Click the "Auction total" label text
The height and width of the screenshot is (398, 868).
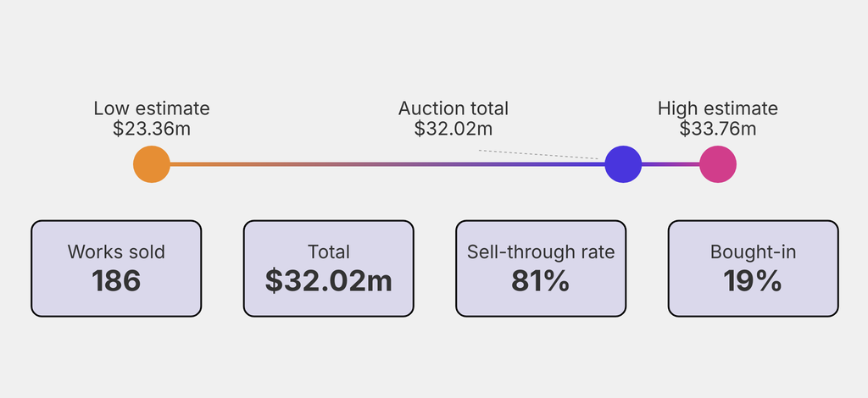pyautogui.click(x=453, y=108)
